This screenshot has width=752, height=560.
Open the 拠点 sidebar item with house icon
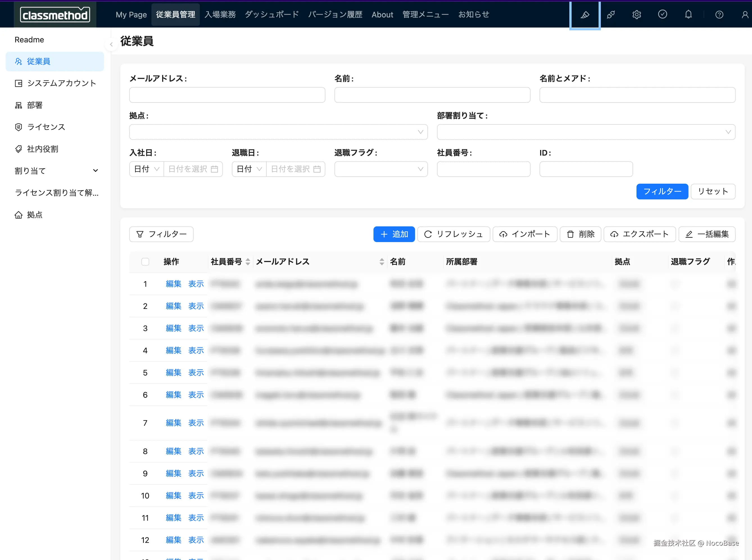click(55, 215)
